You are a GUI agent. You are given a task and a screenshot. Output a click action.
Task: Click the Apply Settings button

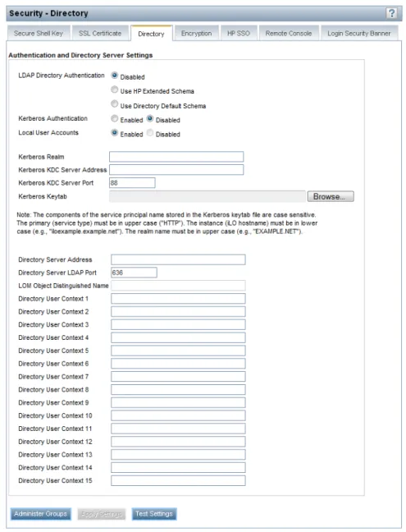[102, 514]
